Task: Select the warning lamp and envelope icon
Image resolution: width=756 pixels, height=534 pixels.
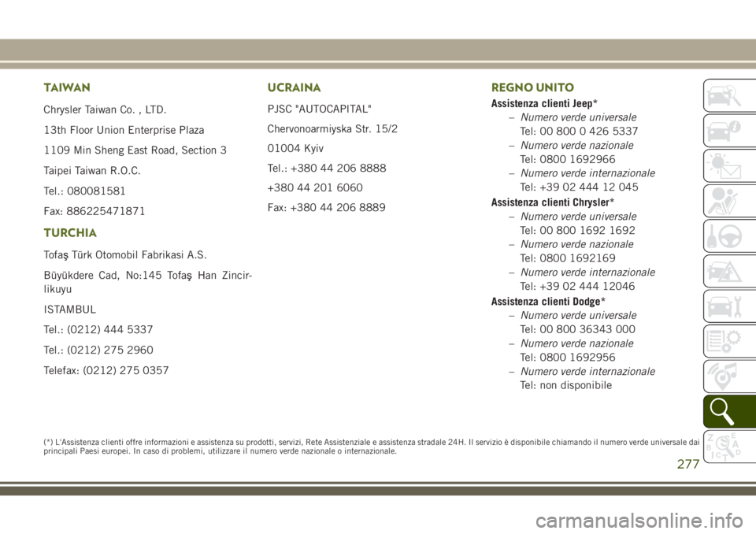Action: click(x=729, y=166)
